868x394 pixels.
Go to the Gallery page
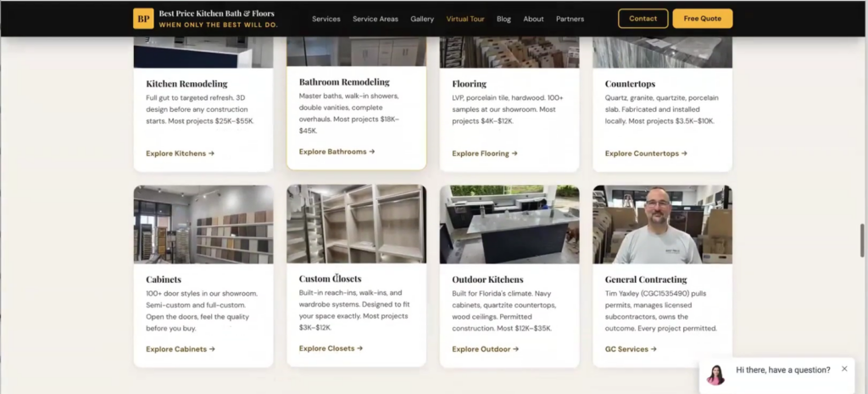coord(422,19)
